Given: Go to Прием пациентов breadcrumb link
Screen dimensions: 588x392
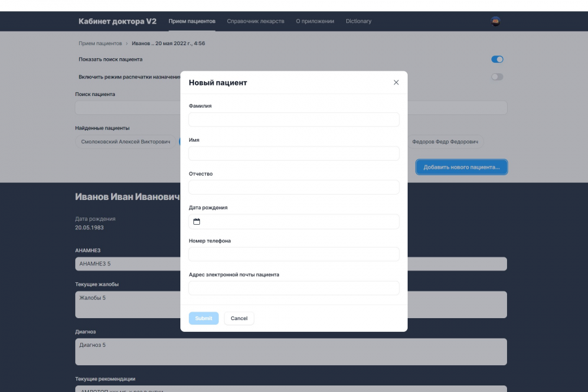Looking at the screenshot, I should [x=100, y=44].
